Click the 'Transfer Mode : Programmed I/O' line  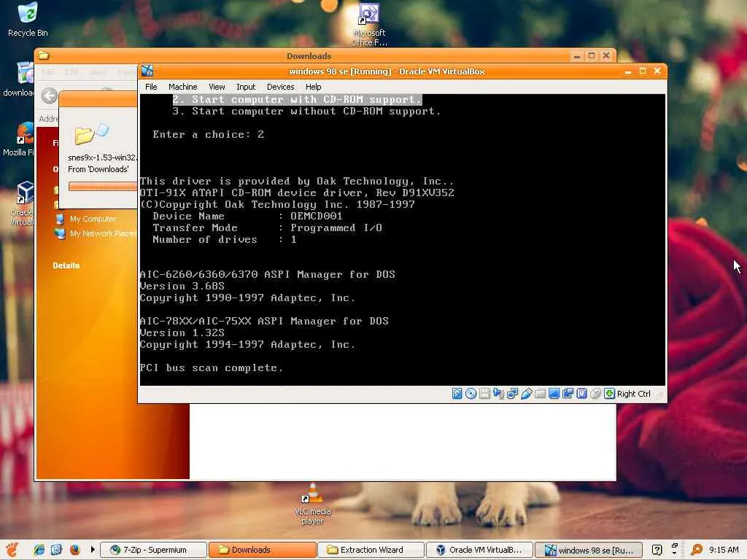point(267,227)
